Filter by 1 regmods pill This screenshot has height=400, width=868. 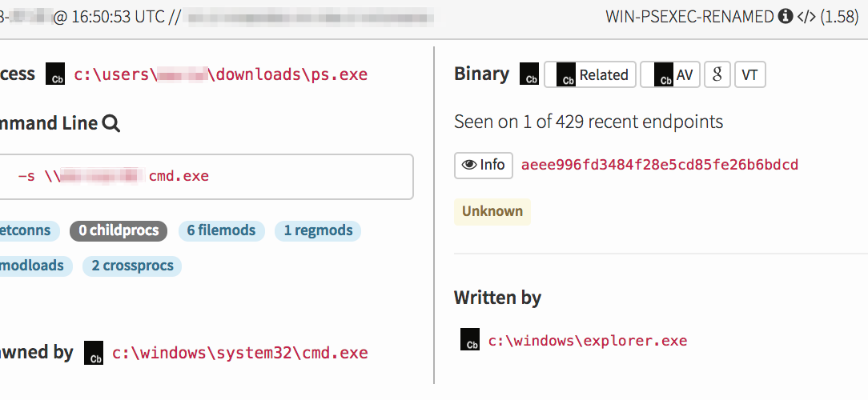click(x=318, y=230)
